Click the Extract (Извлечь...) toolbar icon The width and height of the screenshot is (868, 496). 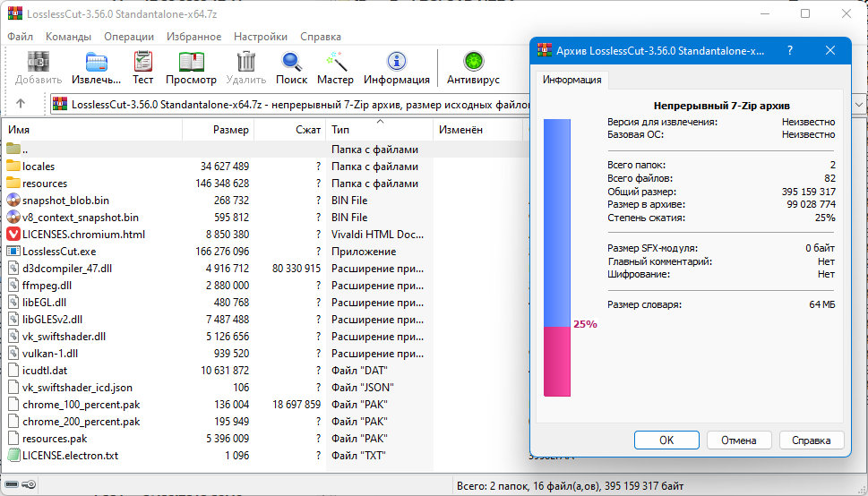[97, 61]
